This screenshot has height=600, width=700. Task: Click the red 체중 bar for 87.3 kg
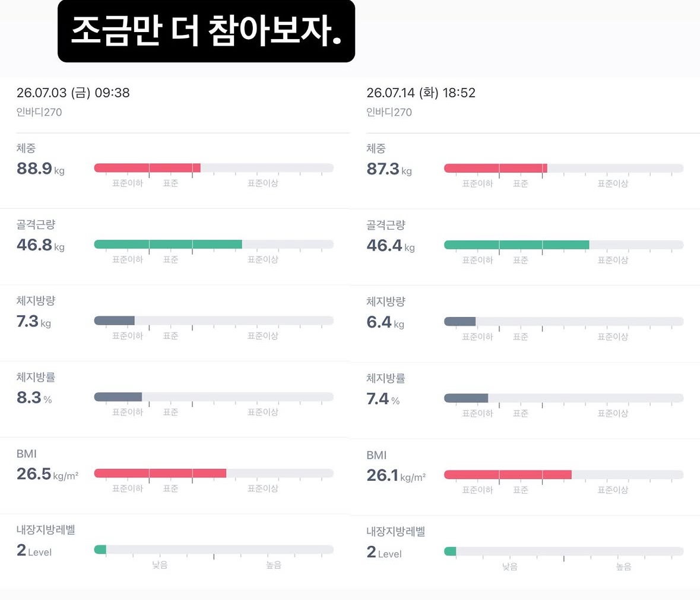496,168
